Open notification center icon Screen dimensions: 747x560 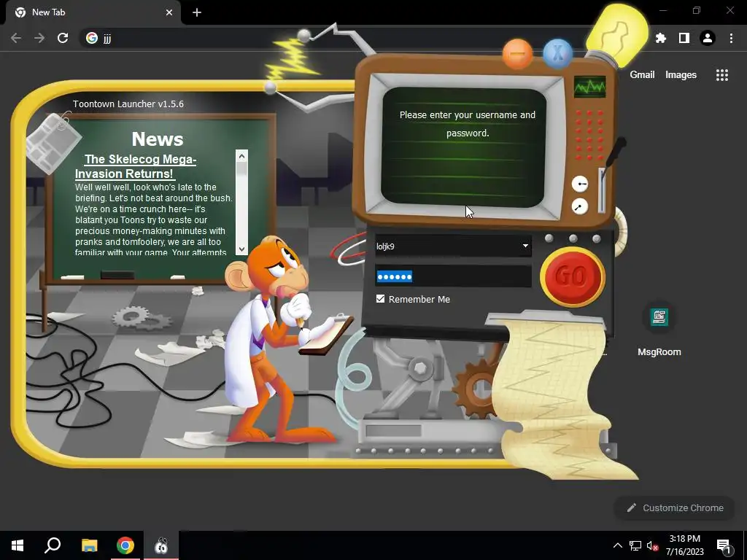coord(723,546)
